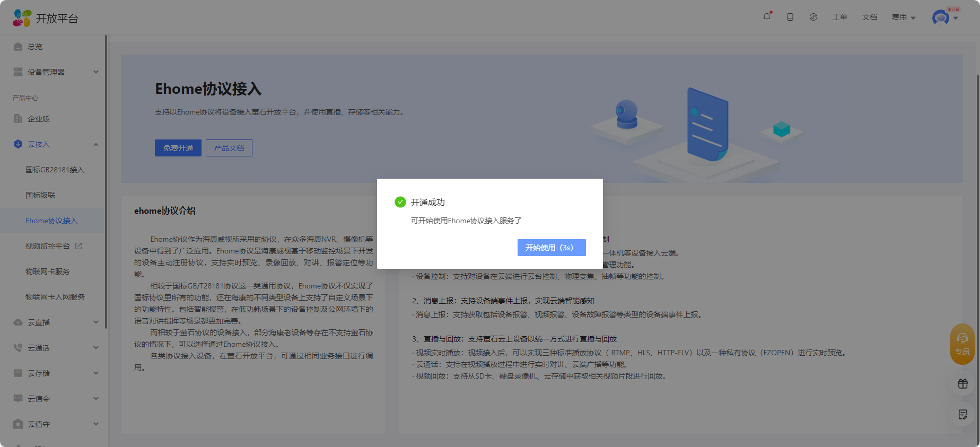Open 工单 in the top bar
This screenshot has height=447, width=980.
tap(840, 17)
